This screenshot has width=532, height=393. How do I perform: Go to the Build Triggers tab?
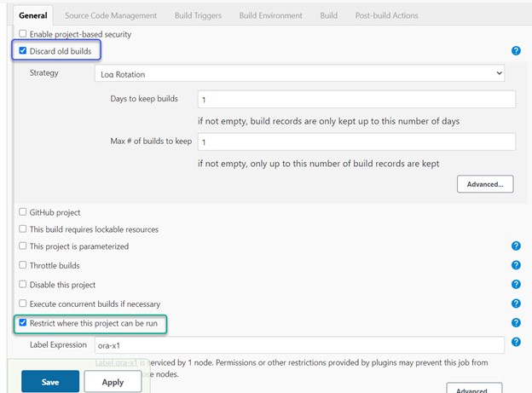pyautogui.click(x=198, y=15)
